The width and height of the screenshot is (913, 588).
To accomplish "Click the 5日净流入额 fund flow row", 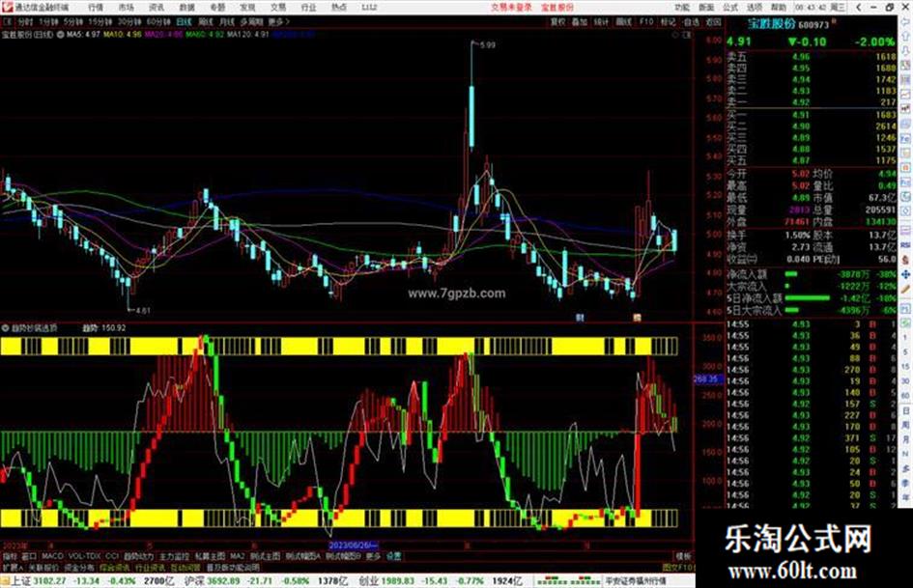I will [811, 298].
